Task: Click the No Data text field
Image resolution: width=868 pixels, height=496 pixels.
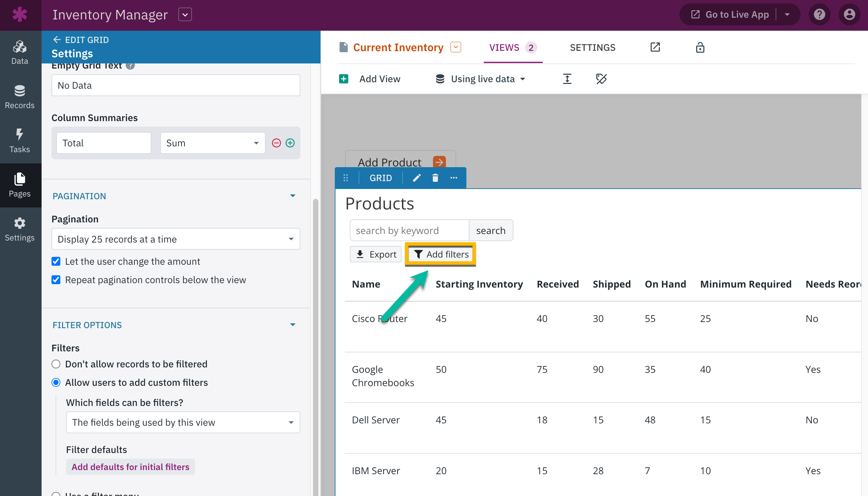Action: (x=176, y=85)
